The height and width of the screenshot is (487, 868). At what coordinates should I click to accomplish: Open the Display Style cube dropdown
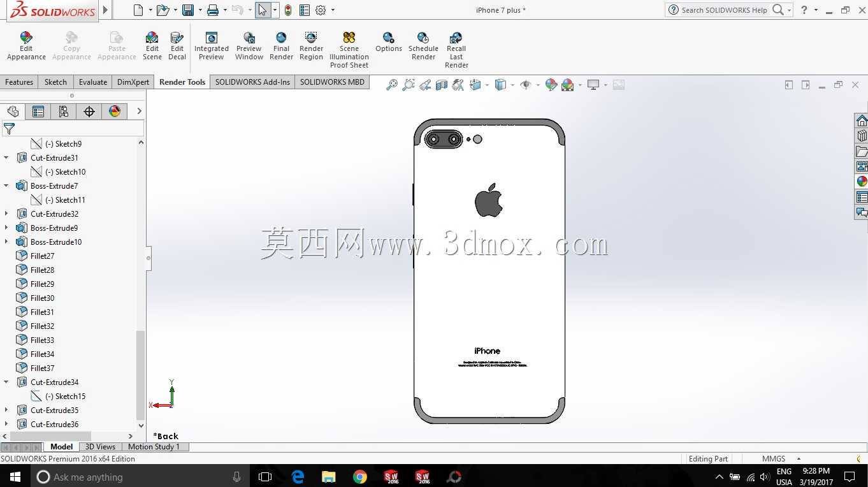tap(512, 85)
